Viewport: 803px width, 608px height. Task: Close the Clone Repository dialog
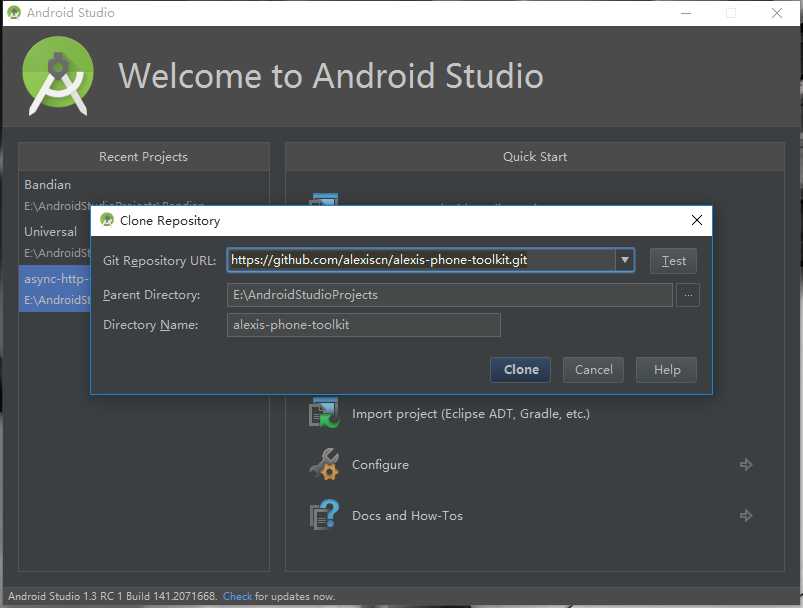click(x=696, y=220)
